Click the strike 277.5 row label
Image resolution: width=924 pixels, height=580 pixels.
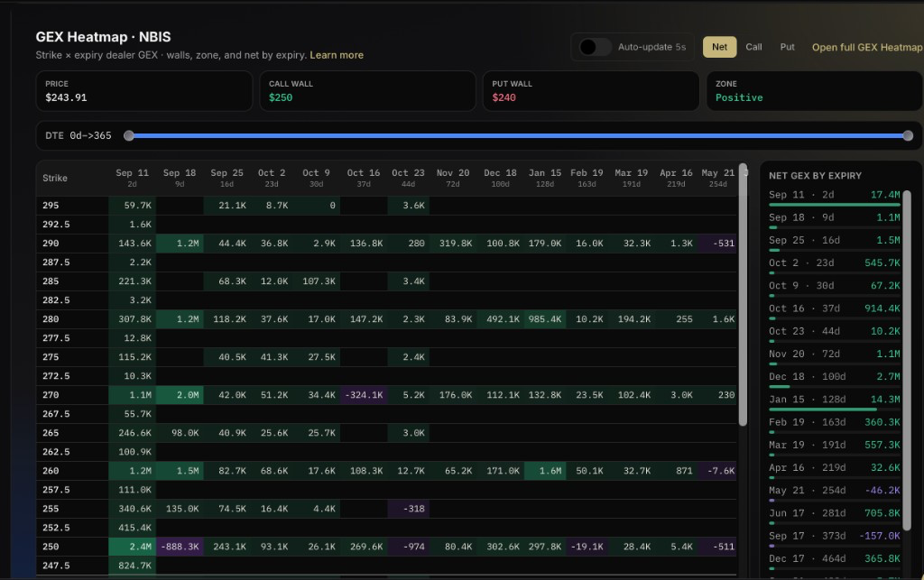point(56,338)
